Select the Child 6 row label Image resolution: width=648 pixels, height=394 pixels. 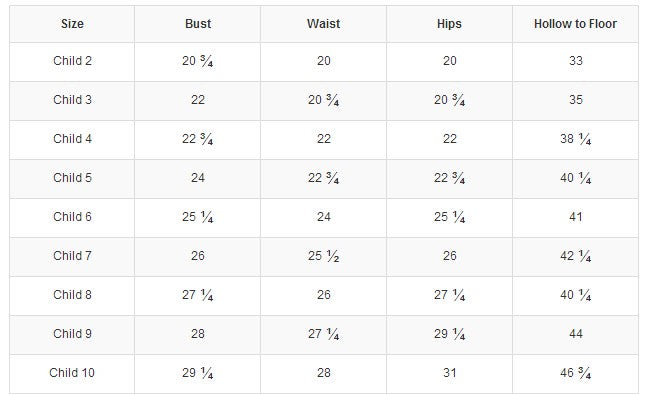point(72,217)
